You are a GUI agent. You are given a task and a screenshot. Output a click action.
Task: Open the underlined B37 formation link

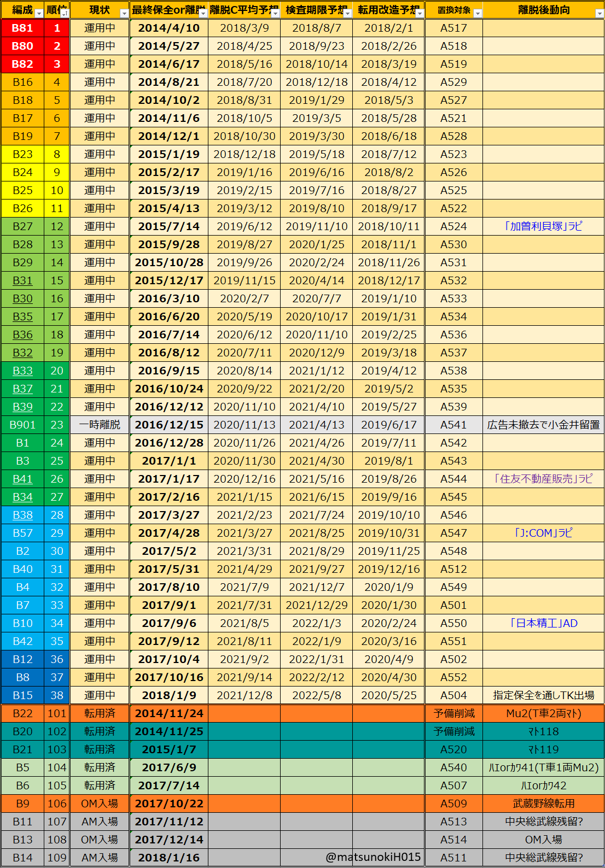tap(22, 389)
